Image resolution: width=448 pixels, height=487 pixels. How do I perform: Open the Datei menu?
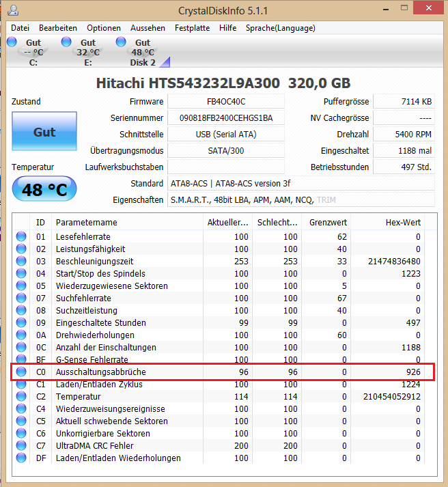click(x=20, y=28)
